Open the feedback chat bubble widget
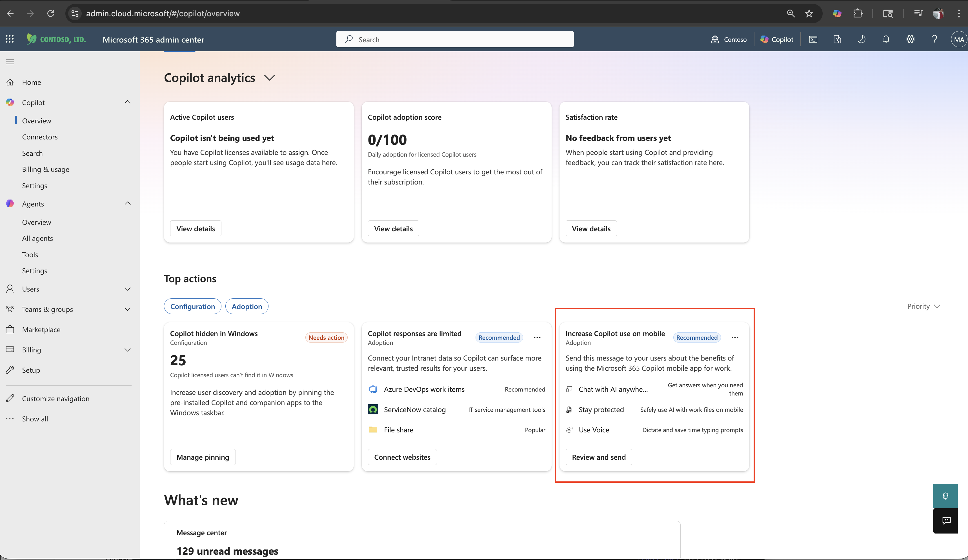Screen dimensions: 968x560 click(x=945, y=521)
